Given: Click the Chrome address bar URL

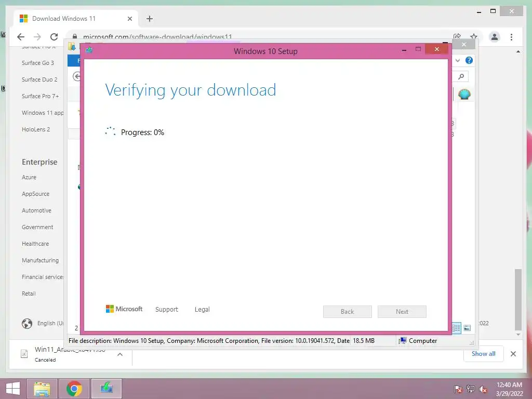Looking at the screenshot, I should point(157,37).
